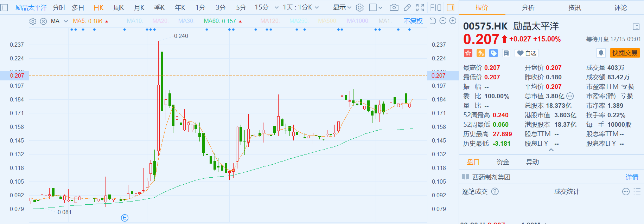Open the layout square dropdown
The image size is (644, 224).
[376, 7]
